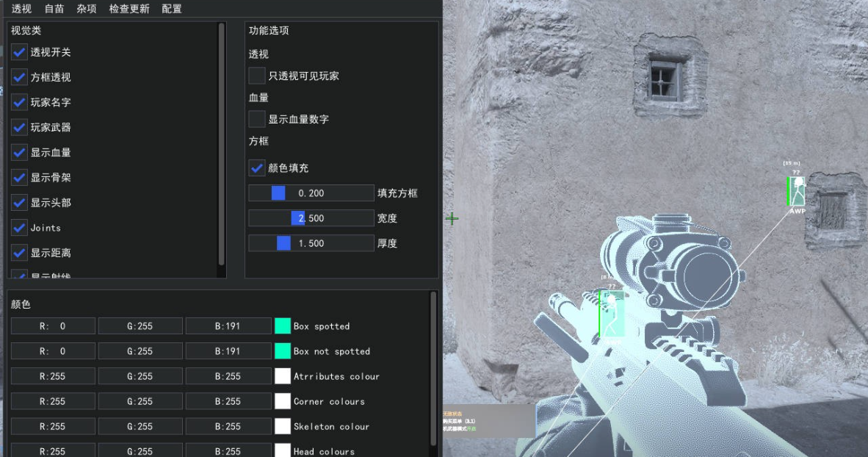
Task: Select the 检查更新 menu item
Action: pos(129,9)
